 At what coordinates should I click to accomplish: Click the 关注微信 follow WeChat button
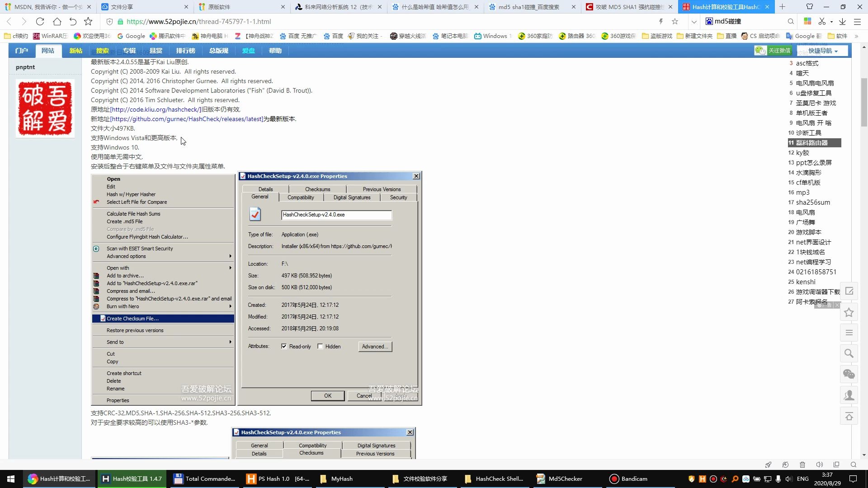click(x=774, y=51)
